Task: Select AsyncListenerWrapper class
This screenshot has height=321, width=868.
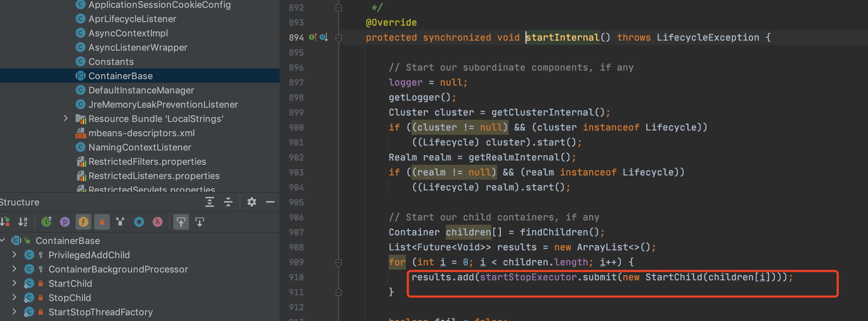Action: click(x=138, y=47)
